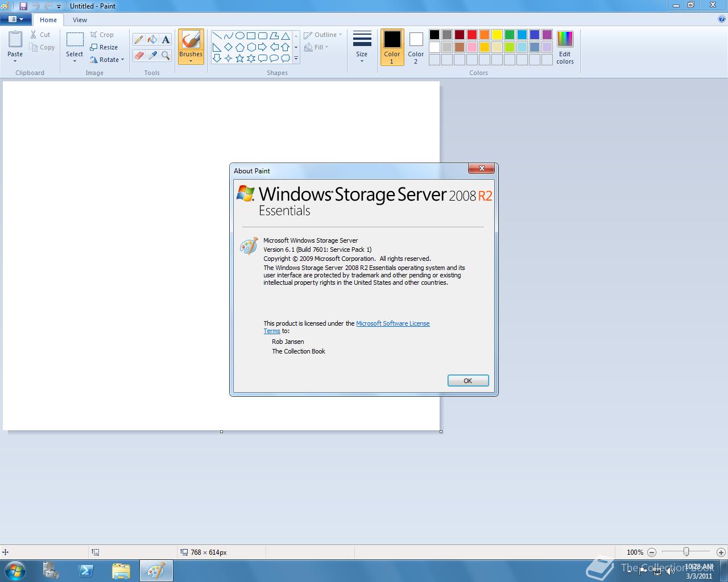Open the Windows Start menu
The height and width of the screenshot is (582, 728).
pyautogui.click(x=15, y=571)
